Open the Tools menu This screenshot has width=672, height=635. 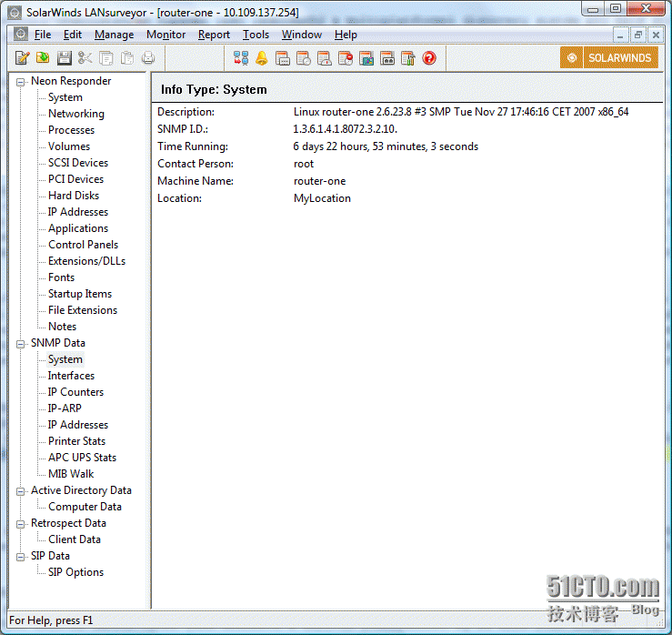pos(256,35)
